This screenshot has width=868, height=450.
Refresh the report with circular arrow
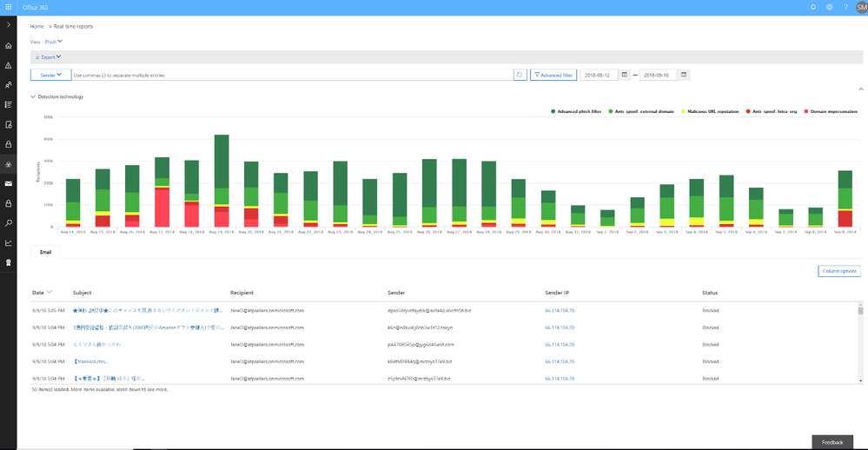(520, 75)
